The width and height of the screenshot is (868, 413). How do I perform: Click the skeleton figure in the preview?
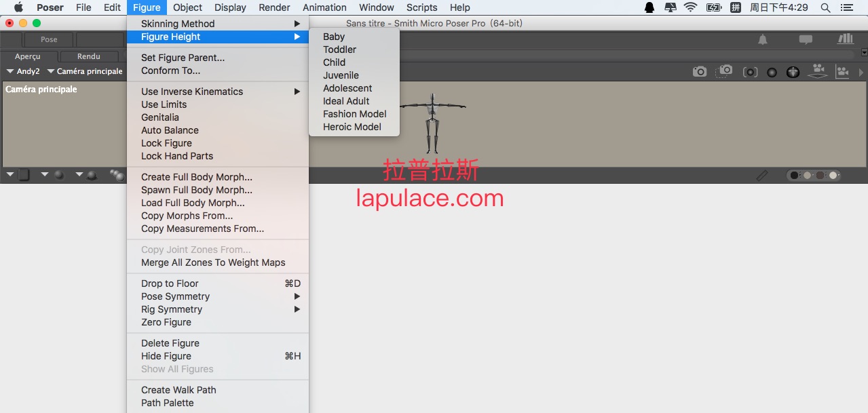tap(432, 123)
